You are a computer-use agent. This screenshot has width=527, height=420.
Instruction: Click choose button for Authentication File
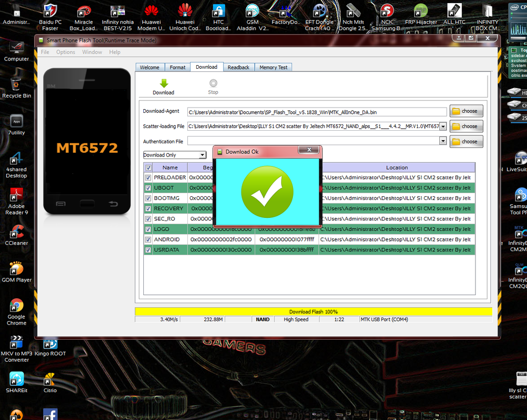point(466,142)
